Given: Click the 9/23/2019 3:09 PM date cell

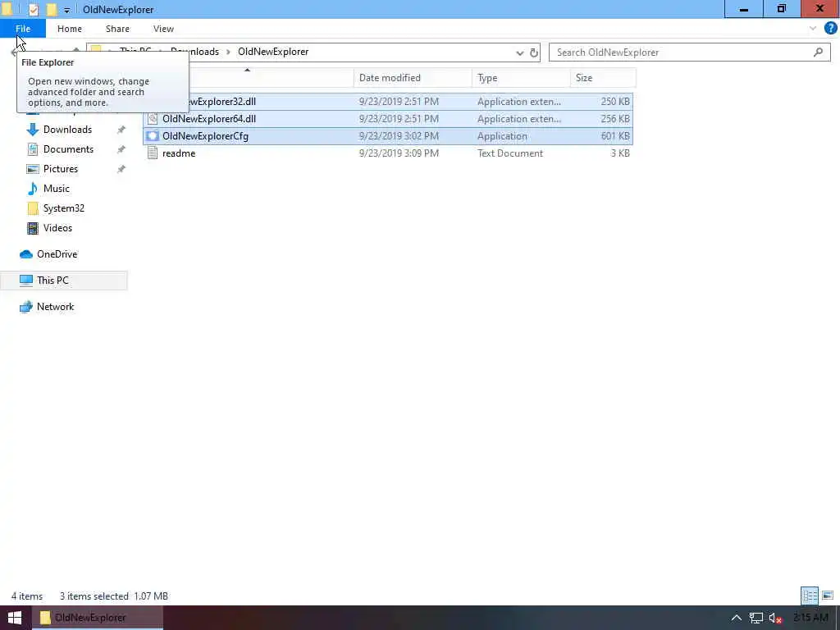Looking at the screenshot, I should pyautogui.click(x=399, y=153).
